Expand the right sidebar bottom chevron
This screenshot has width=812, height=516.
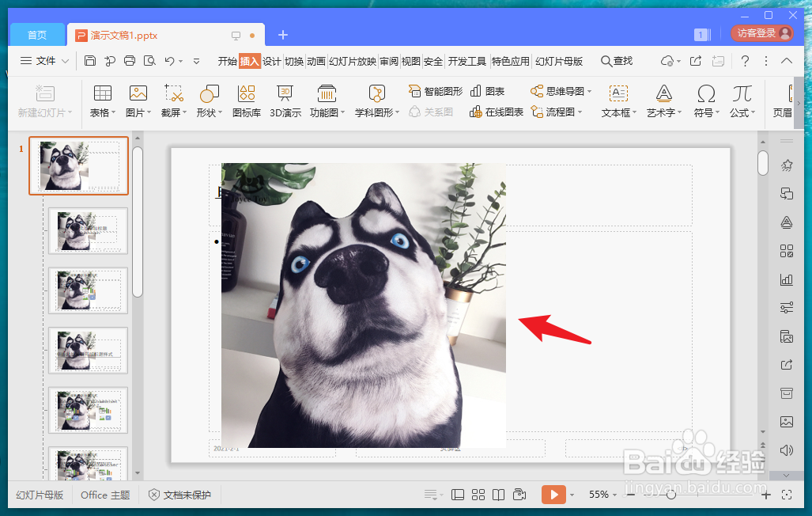[x=786, y=475]
